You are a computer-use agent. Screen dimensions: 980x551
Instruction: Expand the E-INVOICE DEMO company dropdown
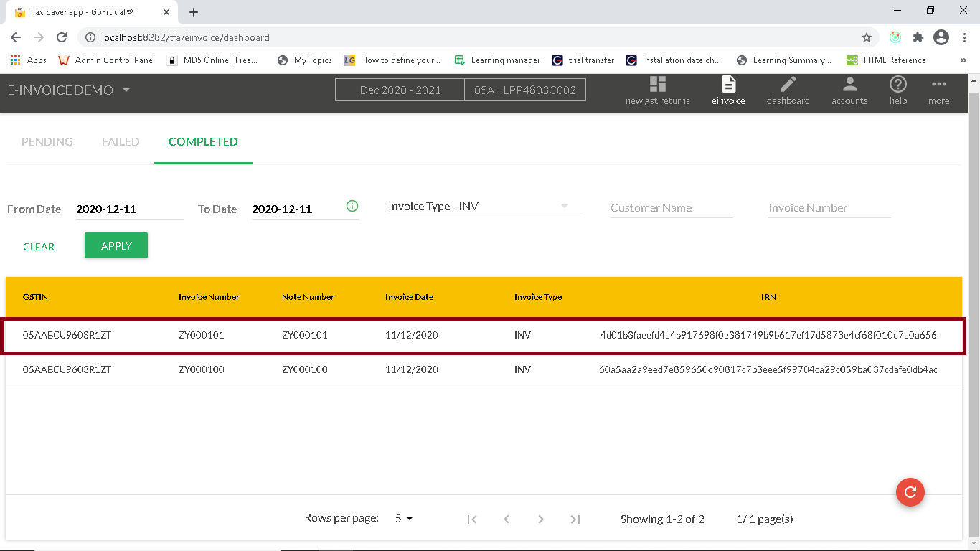tap(126, 90)
